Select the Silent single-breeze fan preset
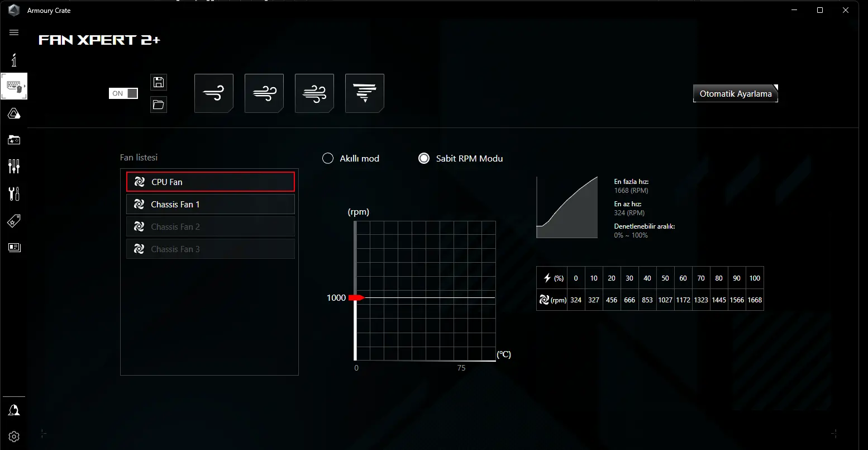The height and width of the screenshot is (450, 868). point(214,93)
